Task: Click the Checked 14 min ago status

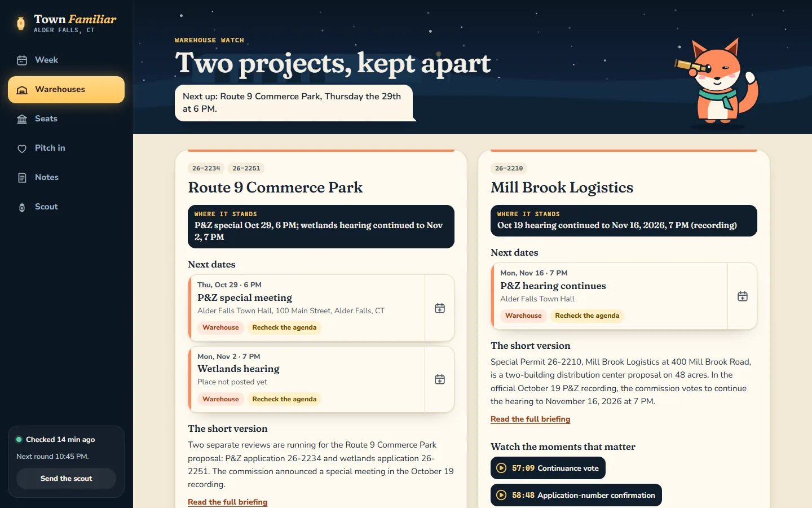Action: click(x=55, y=440)
